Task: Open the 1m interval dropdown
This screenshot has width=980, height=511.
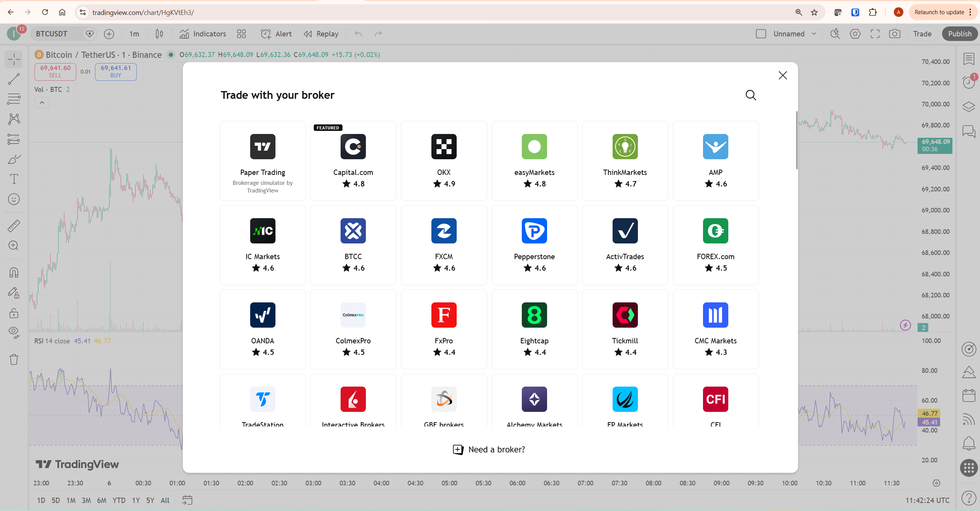Action: tap(133, 34)
